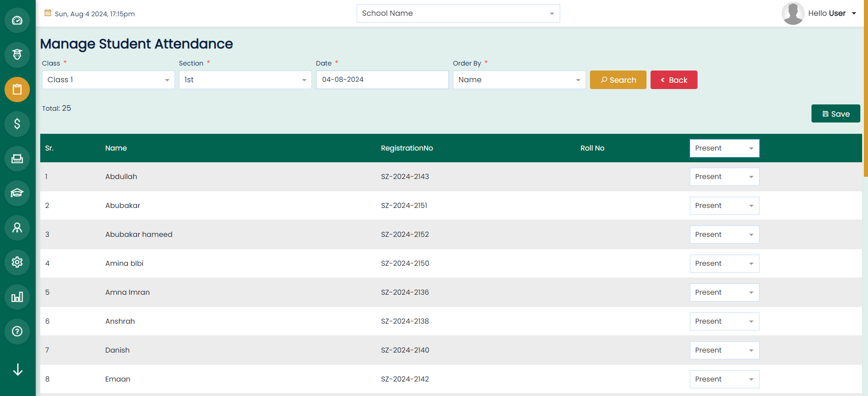The width and height of the screenshot is (868, 396).
Task: Open the header Present dropdown for all
Action: [x=724, y=148]
